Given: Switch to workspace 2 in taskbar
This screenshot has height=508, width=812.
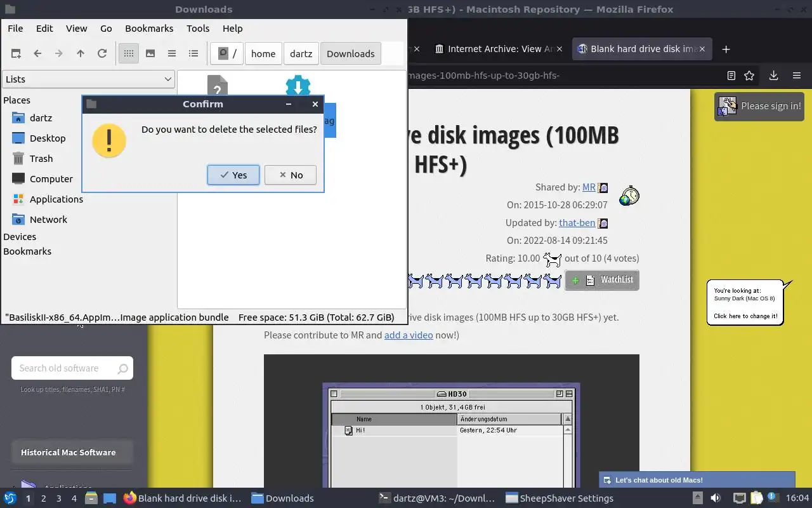Looking at the screenshot, I should (x=43, y=498).
